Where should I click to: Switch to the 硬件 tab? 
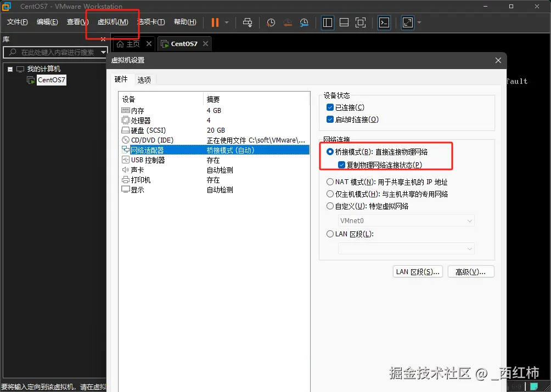pos(121,79)
